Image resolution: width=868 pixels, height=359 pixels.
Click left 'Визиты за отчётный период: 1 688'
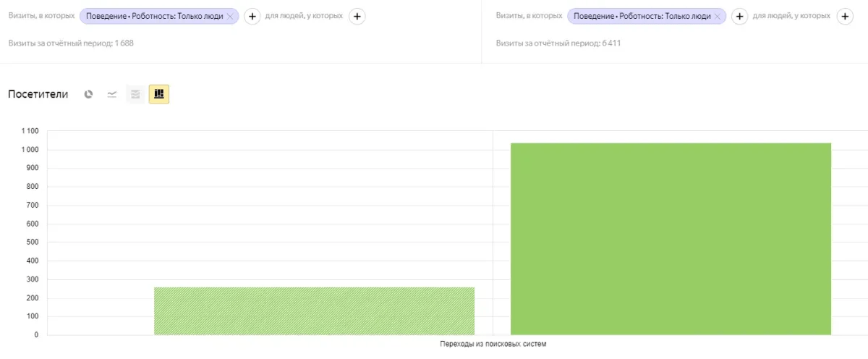pos(71,43)
